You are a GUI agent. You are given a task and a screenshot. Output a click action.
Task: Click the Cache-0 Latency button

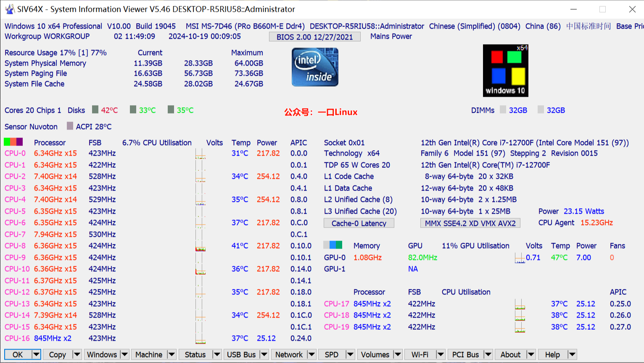pyautogui.click(x=359, y=223)
